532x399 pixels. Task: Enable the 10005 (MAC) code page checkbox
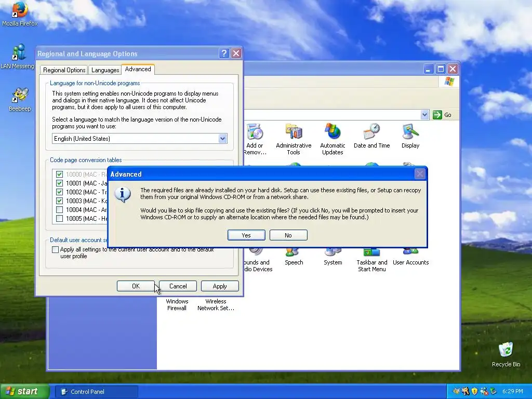(x=59, y=219)
